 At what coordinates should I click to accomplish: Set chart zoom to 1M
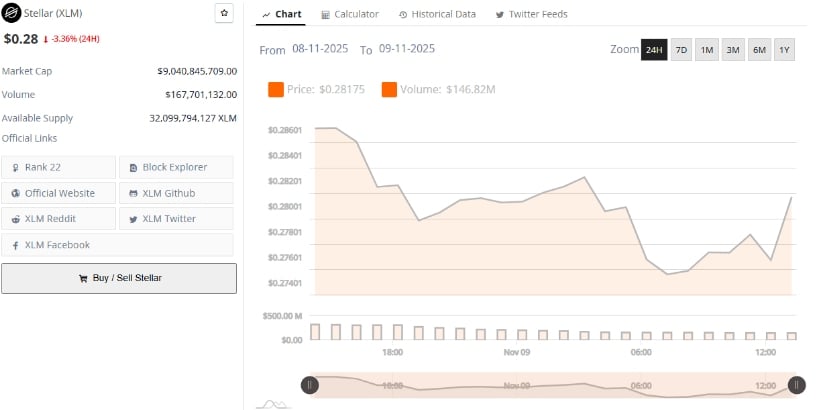(x=707, y=50)
